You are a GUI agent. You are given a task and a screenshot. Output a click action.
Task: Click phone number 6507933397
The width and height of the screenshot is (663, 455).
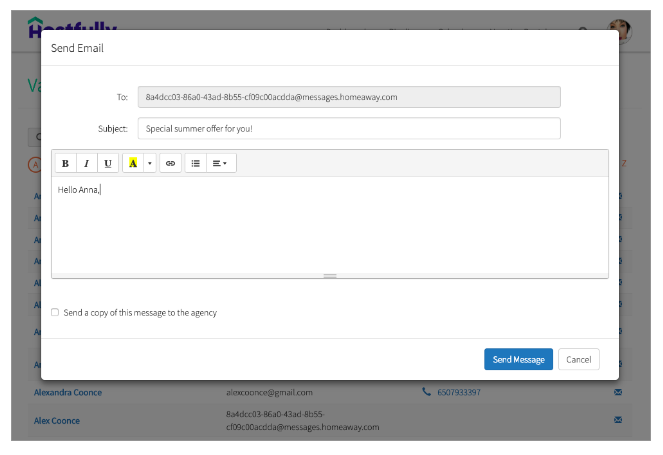click(459, 392)
